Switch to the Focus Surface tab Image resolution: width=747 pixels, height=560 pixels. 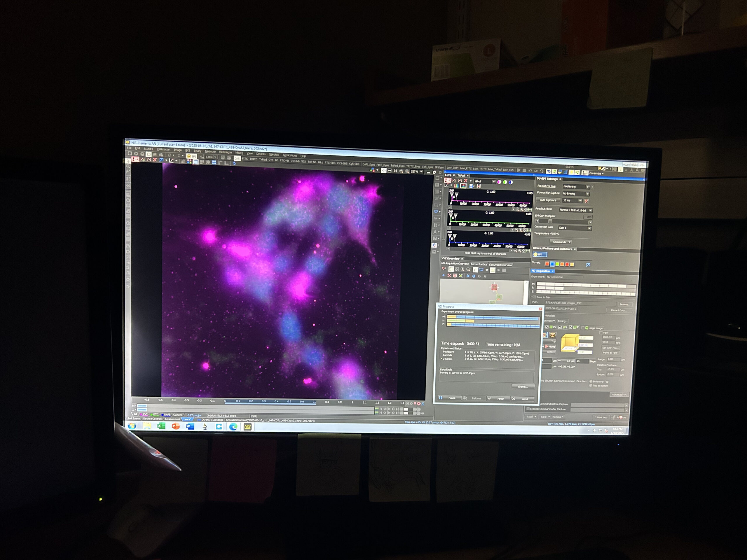point(479,264)
